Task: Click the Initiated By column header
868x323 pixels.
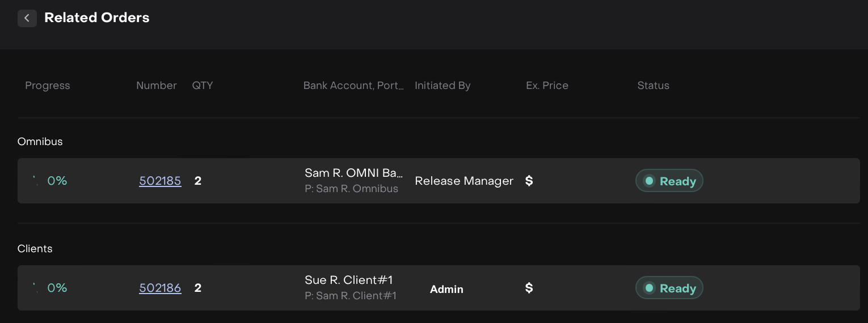Action: coord(443,86)
